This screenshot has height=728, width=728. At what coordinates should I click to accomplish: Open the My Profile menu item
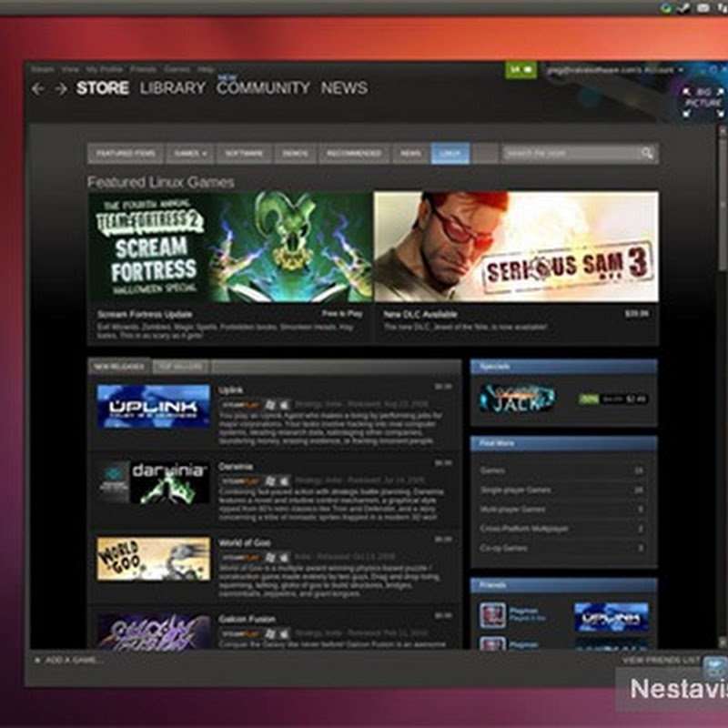click(104, 69)
